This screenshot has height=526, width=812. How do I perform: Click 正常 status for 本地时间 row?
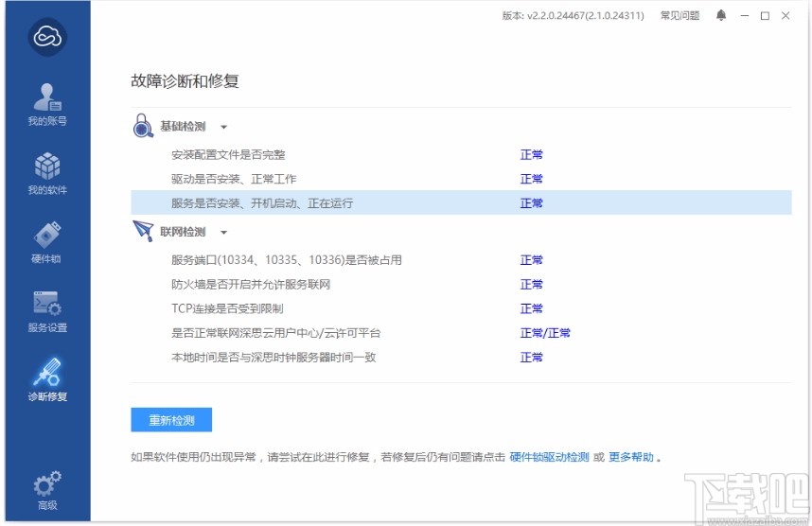coord(531,358)
